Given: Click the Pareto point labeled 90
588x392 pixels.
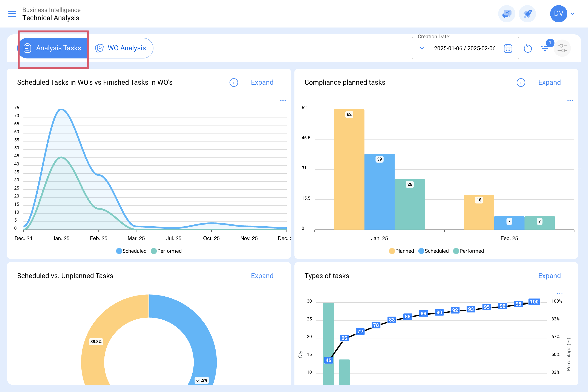Looking at the screenshot, I should tap(439, 312).
